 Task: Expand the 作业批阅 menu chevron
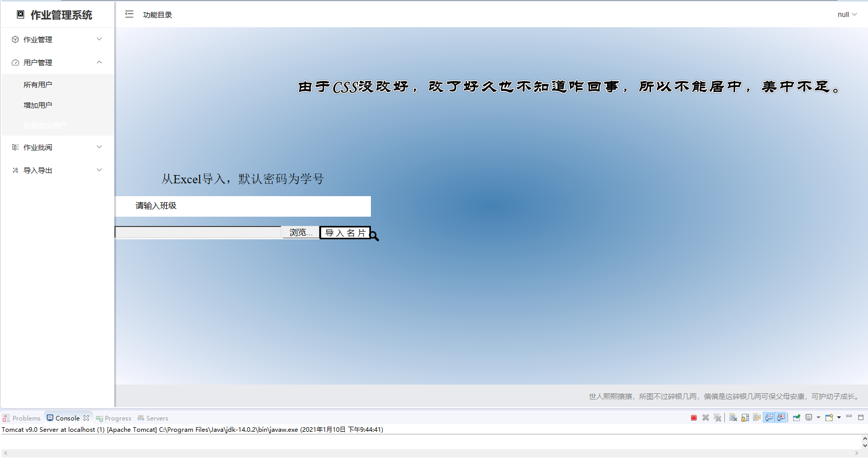(x=100, y=147)
